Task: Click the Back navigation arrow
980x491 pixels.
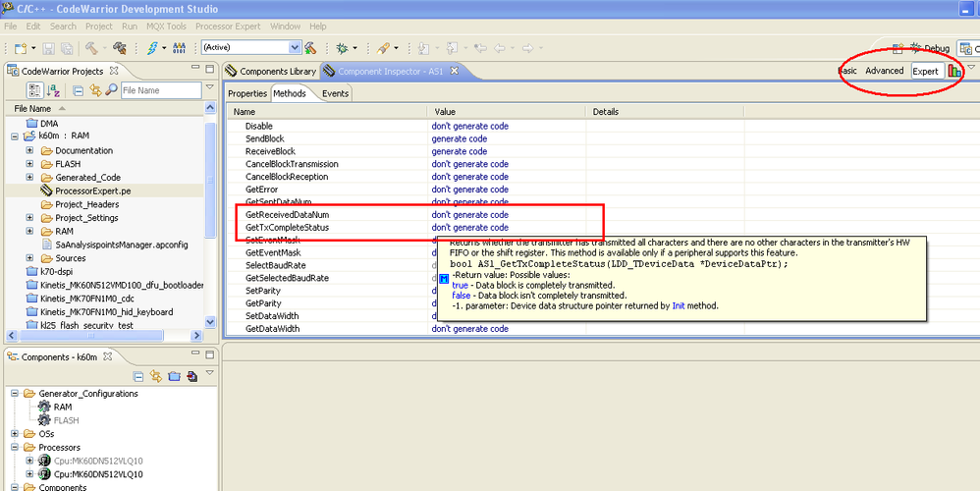Action: click(500, 48)
